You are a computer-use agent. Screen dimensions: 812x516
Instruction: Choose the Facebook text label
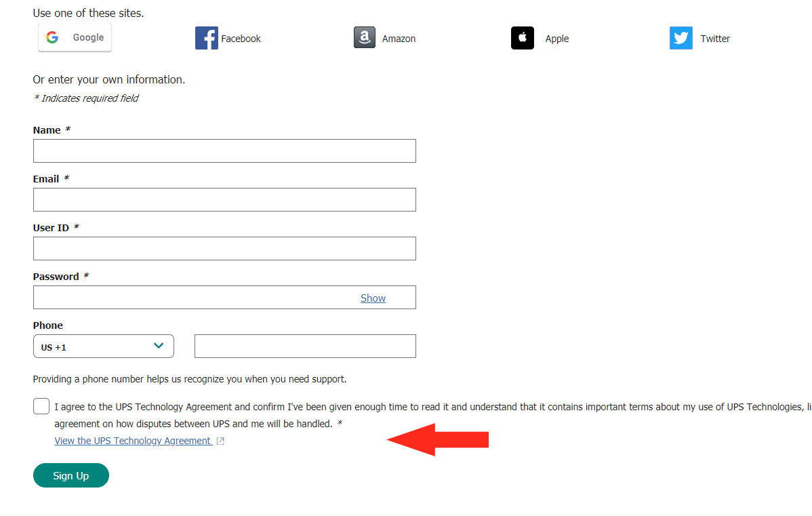[241, 39]
